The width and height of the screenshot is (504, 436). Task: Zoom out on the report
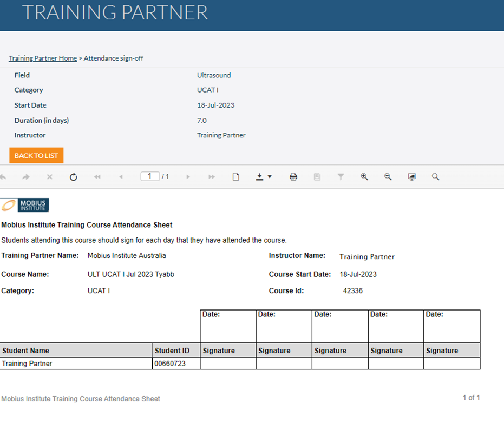click(388, 176)
